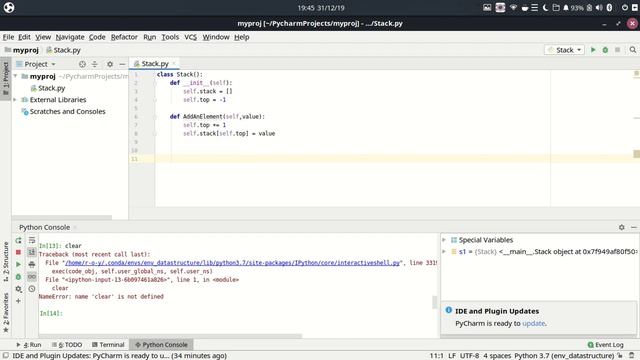
Task: Execute current statement in Python console
Action: click(x=18, y=264)
